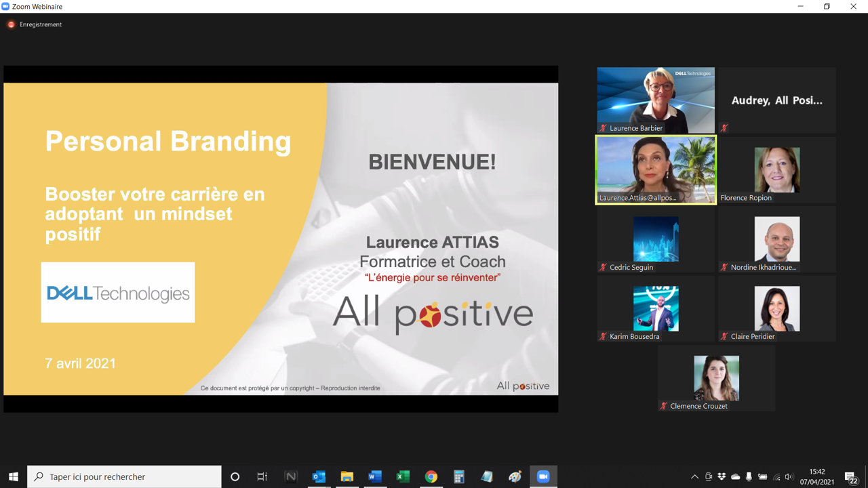Open the Calculator taskbar icon
Image resolution: width=868 pixels, height=488 pixels.
(x=459, y=476)
